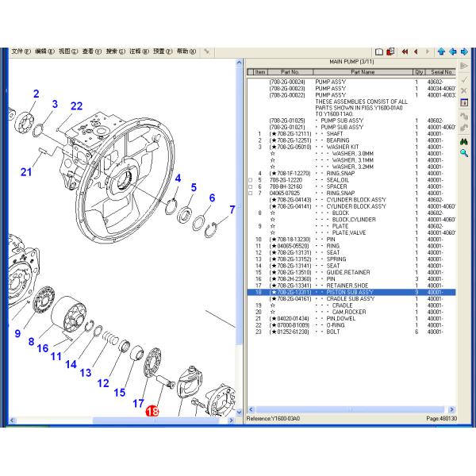This screenshot has width=476, height=476.
Task: Tick the checkbox for item 6 SPACER
Action: point(251,186)
